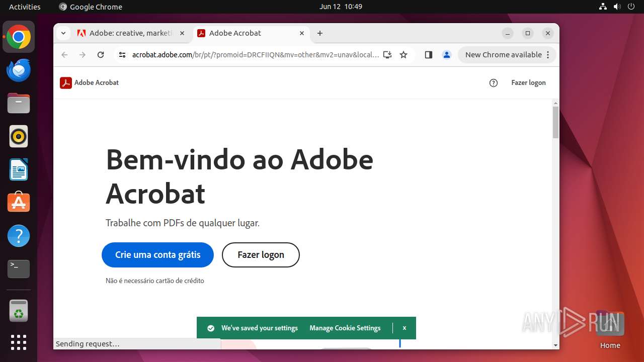
Task: Close the Adobe: creative, marketing tab
Action: (x=182, y=33)
